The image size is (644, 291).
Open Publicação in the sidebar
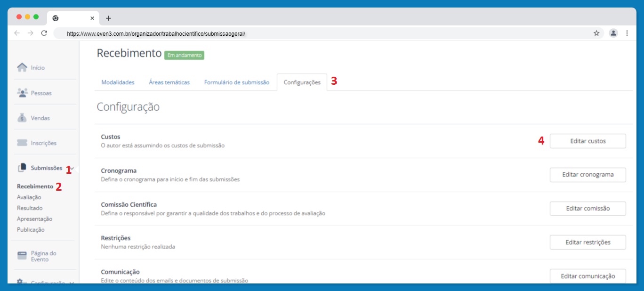[x=31, y=230]
